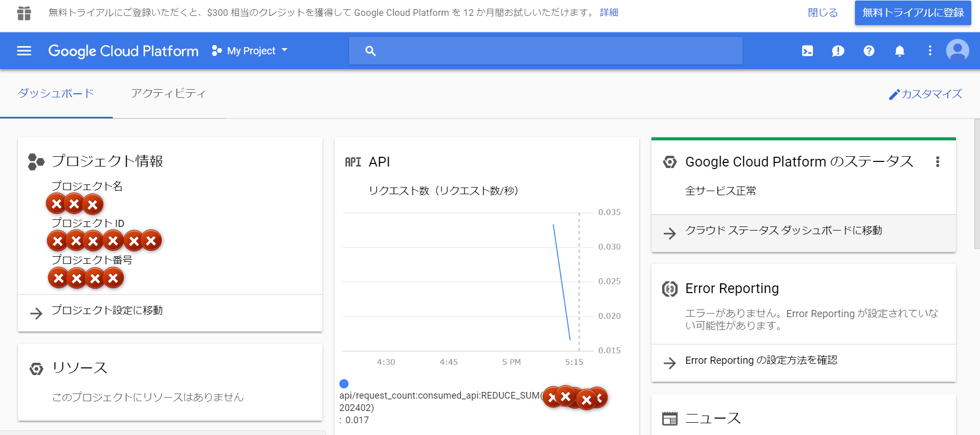Open クラウド ステータス ダッシュボードに移動 link
This screenshot has height=435, width=980.
(784, 231)
